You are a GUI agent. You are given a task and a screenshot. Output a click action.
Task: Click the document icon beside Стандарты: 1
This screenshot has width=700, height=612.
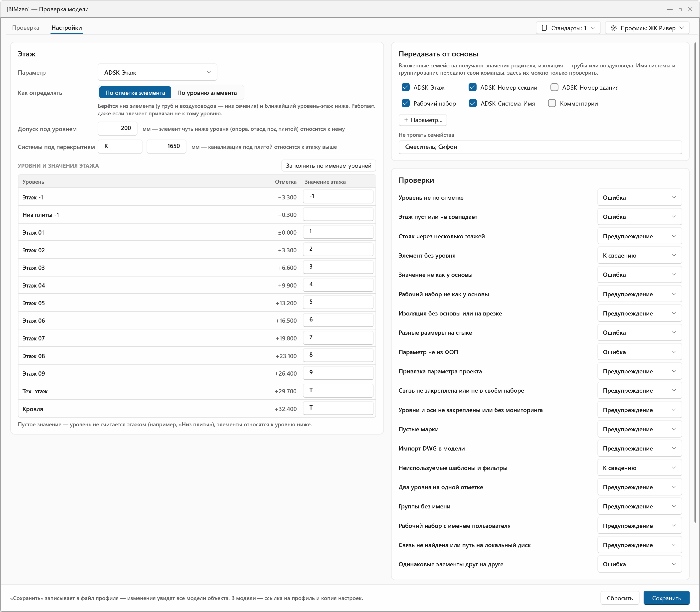544,28
